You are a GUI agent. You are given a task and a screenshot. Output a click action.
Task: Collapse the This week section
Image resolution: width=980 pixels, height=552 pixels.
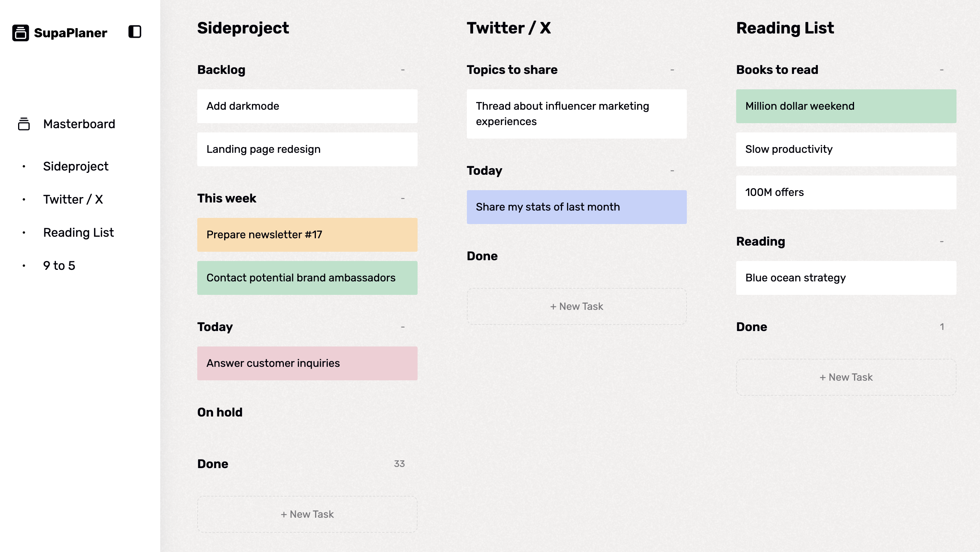tap(403, 198)
